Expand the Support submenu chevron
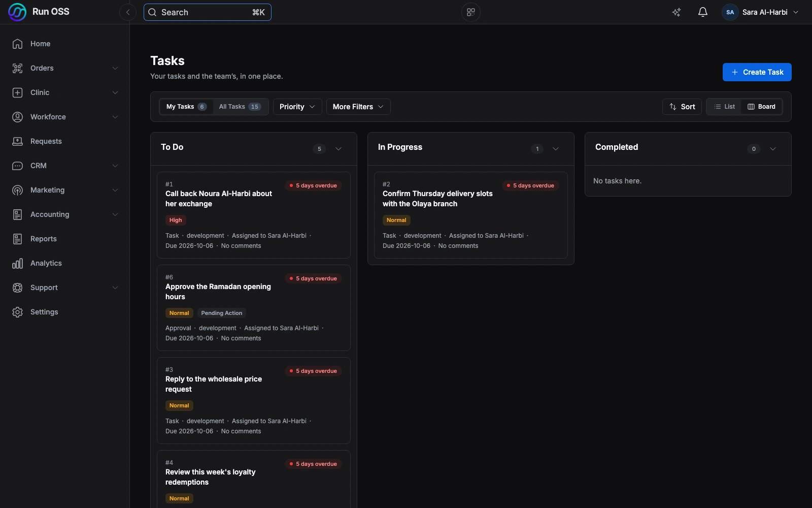This screenshot has height=508, width=812. 115,288
